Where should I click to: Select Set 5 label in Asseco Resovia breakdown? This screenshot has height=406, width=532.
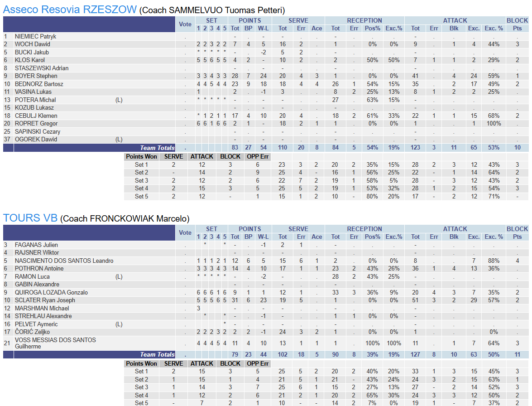[x=141, y=196]
